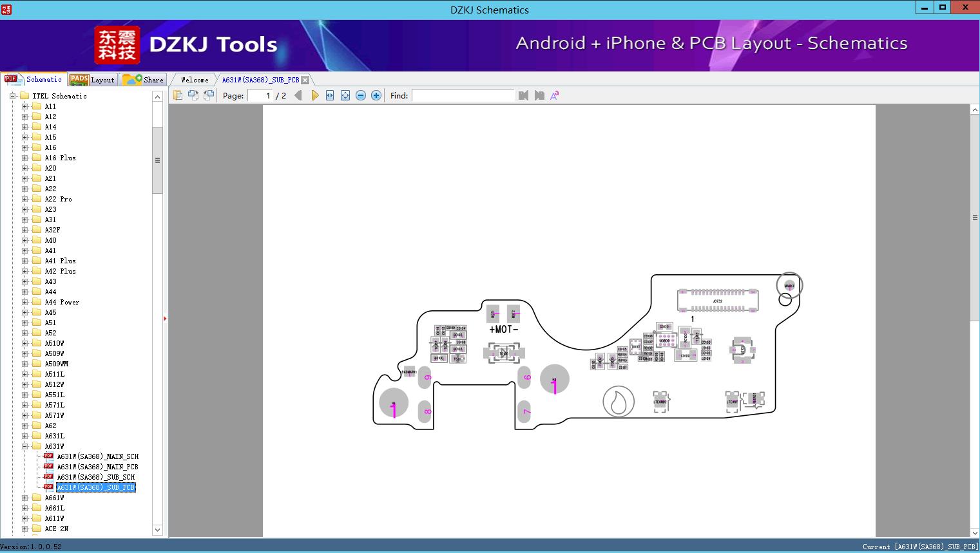Select the A41 Plus folder
The image size is (980, 553).
61,261
